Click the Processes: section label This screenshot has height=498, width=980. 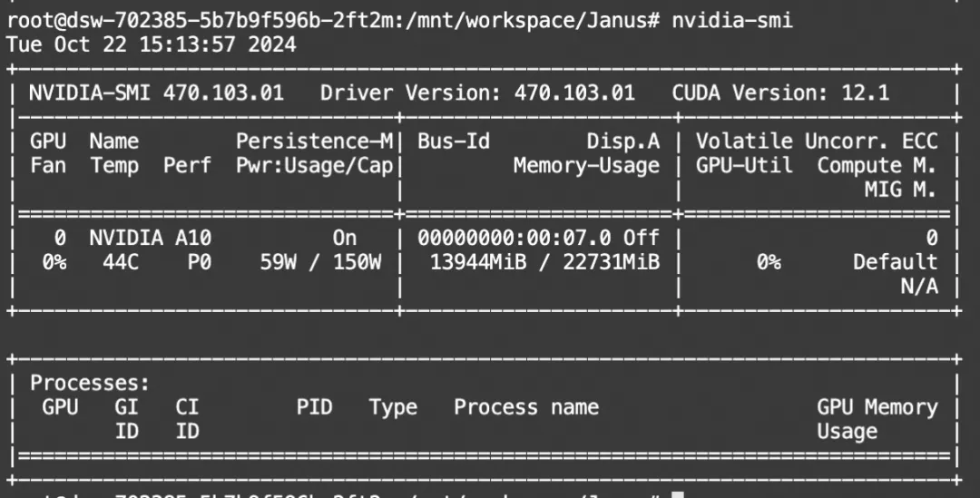point(90,384)
